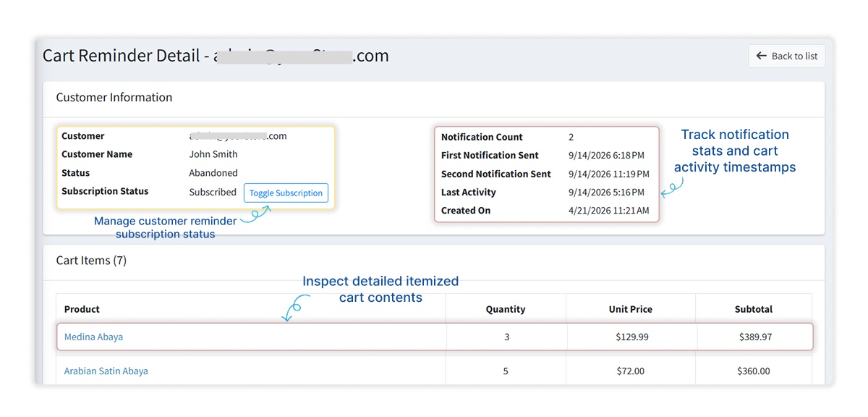The image size is (868, 417).
Task: Click the Toggle Subscription button
Action: [286, 193]
